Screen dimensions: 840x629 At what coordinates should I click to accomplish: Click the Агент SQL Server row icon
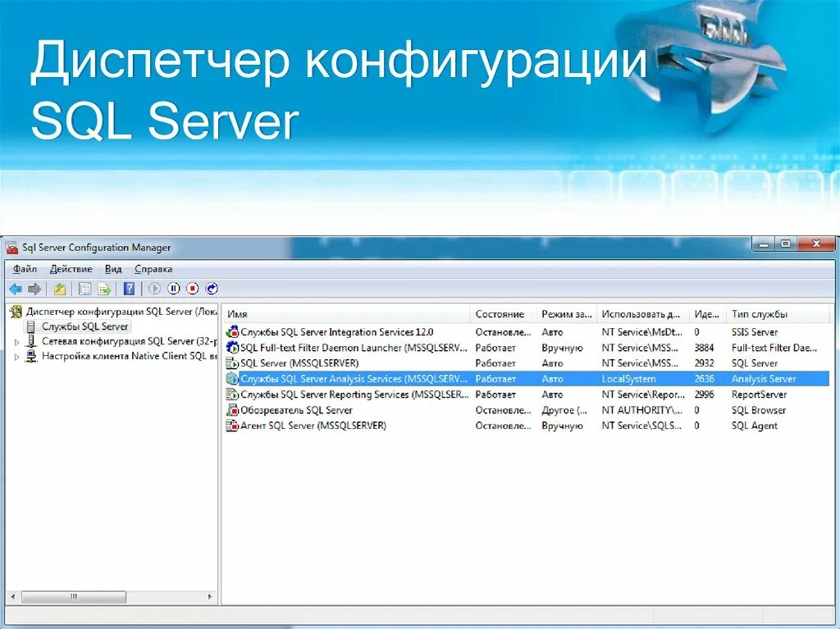232,426
